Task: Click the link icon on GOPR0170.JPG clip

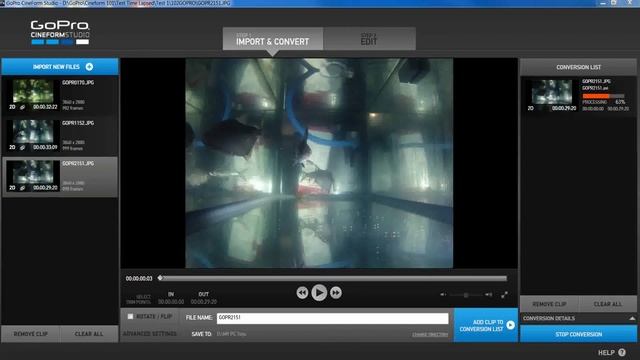Action: point(22,107)
